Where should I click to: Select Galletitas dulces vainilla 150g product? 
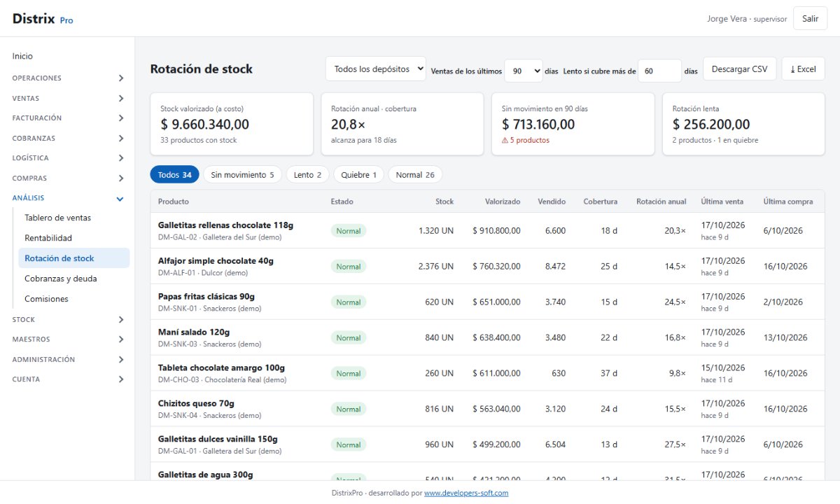[x=218, y=440]
